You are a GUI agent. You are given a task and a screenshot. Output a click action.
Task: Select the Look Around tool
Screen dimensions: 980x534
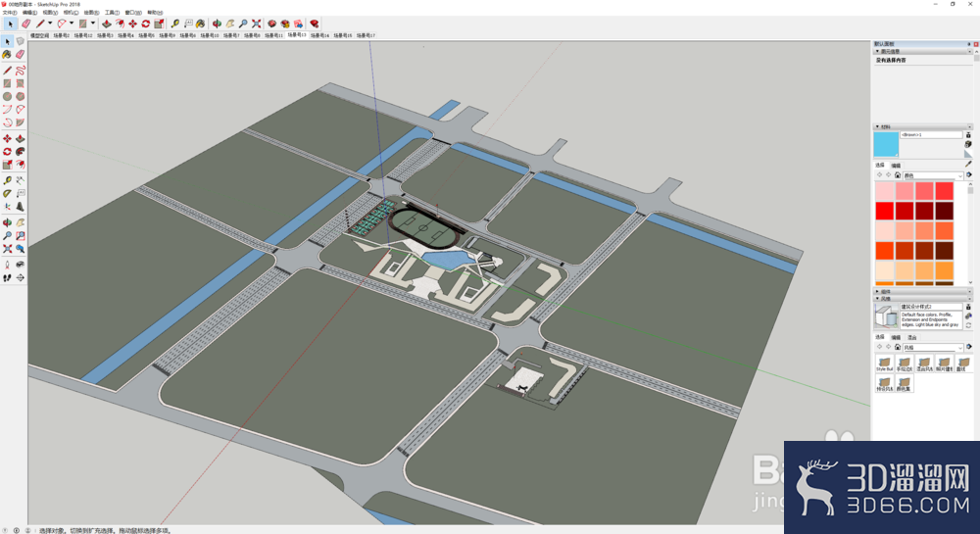pos(20,265)
